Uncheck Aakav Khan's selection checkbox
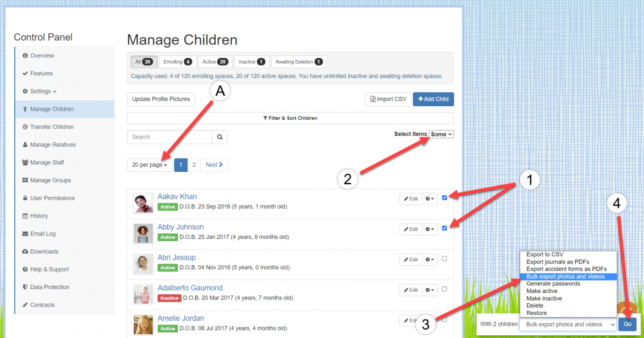Image resolution: width=644 pixels, height=338 pixels. [444, 198]
